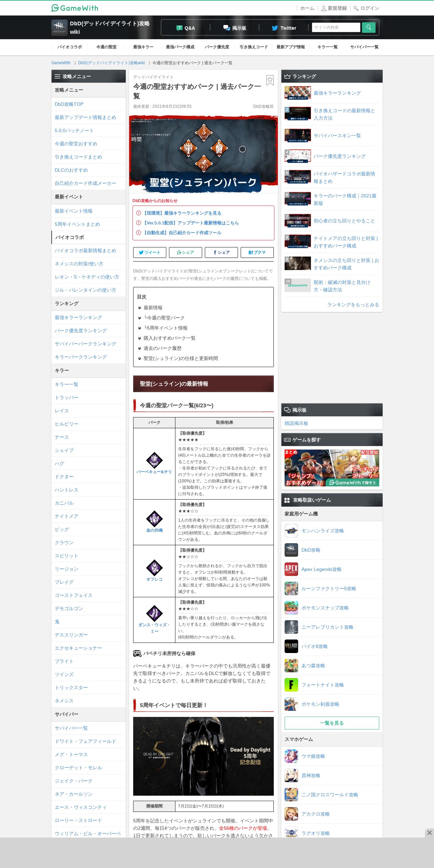Viewport: 434px width, 868px height.
Task: Click the ポケモン剣盾攻略 game icon
Action: pyautogui.click(x=291, y=704)
